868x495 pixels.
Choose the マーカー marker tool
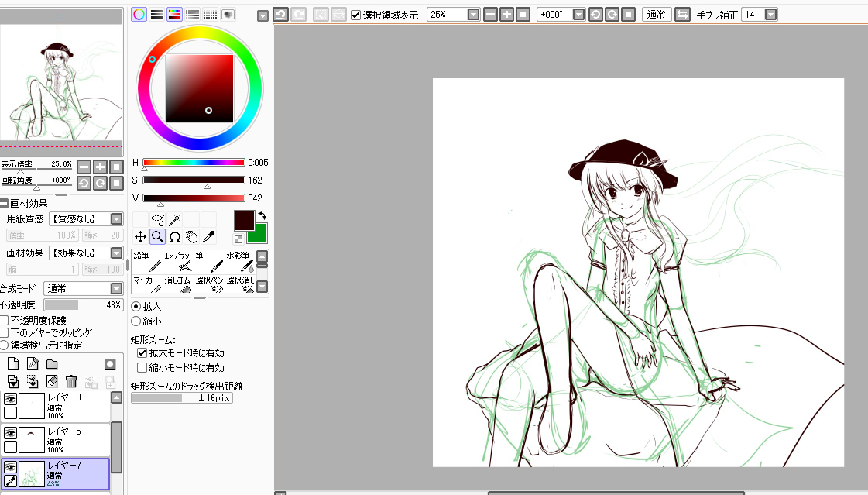pyautogui.click(x=146, y=284)
